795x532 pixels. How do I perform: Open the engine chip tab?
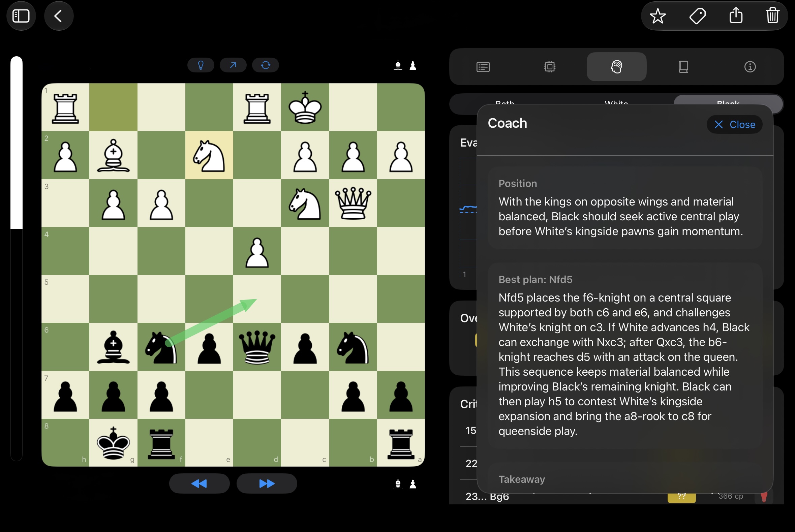(550, 67)
